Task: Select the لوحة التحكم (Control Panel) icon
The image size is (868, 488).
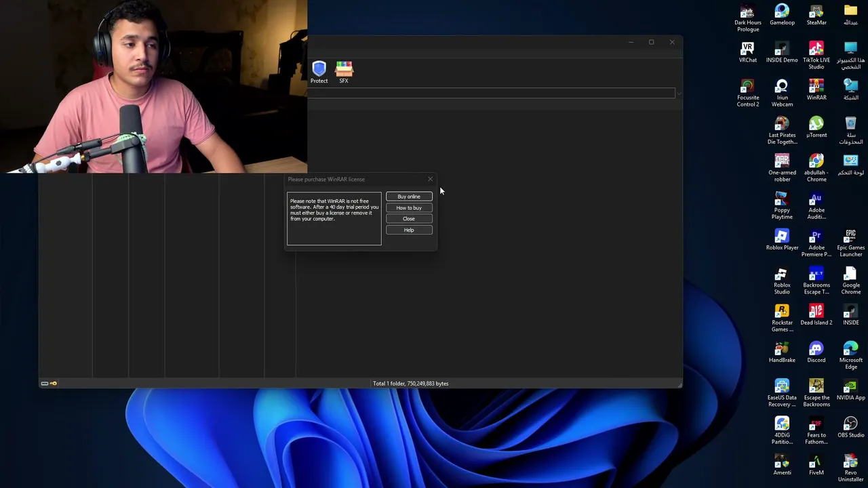Action: 850,165
